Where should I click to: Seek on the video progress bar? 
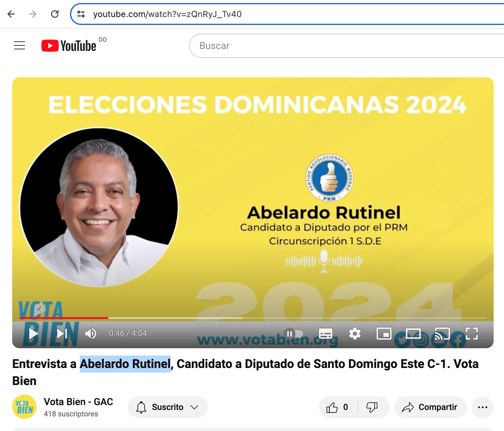[253, 318]
